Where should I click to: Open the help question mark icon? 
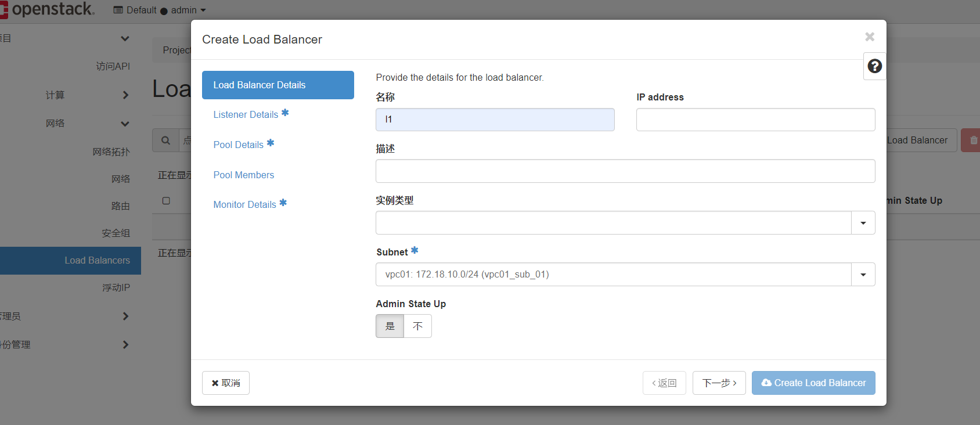[x=874, y=66]
